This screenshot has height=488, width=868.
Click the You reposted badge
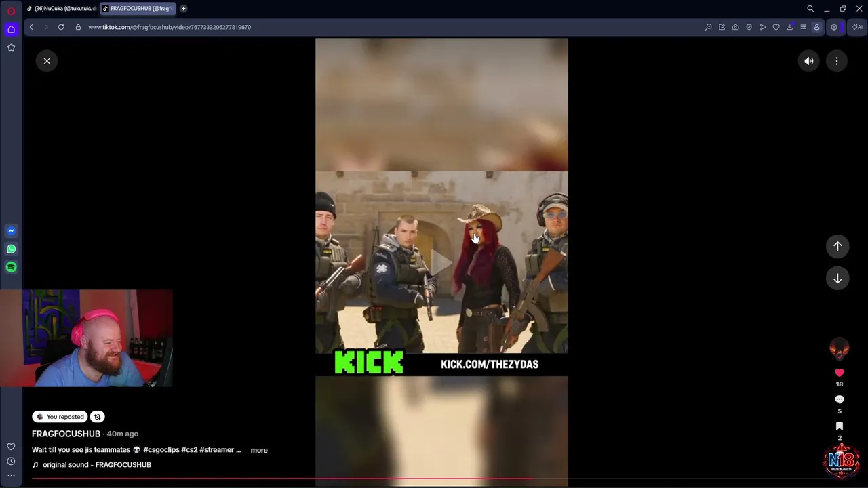pos(60,417)
